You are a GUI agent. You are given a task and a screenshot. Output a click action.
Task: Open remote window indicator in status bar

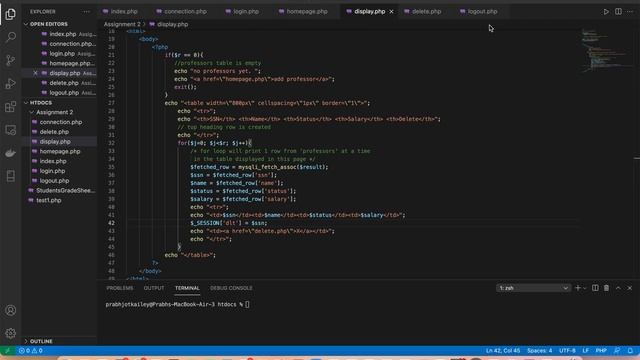[7, 351]
